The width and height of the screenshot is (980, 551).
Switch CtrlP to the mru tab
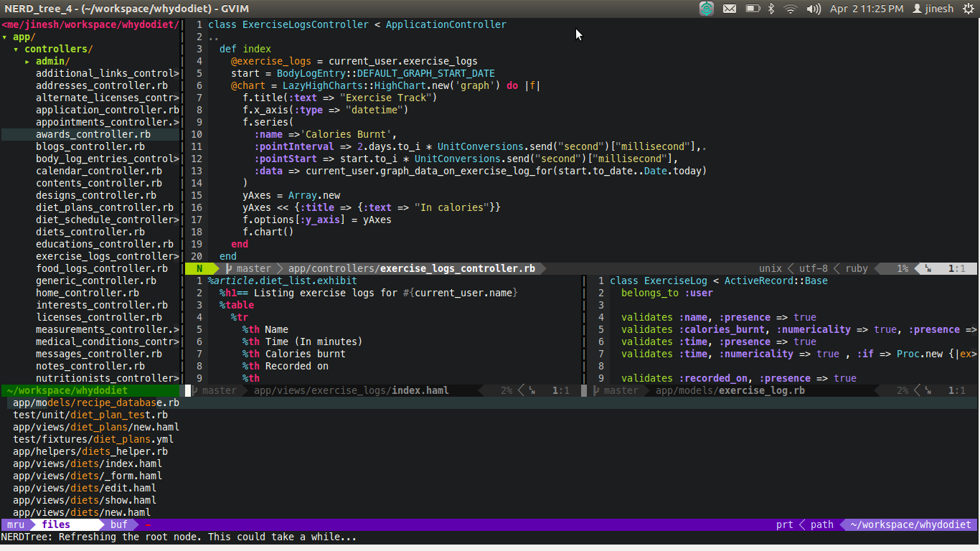coord(15,524)
